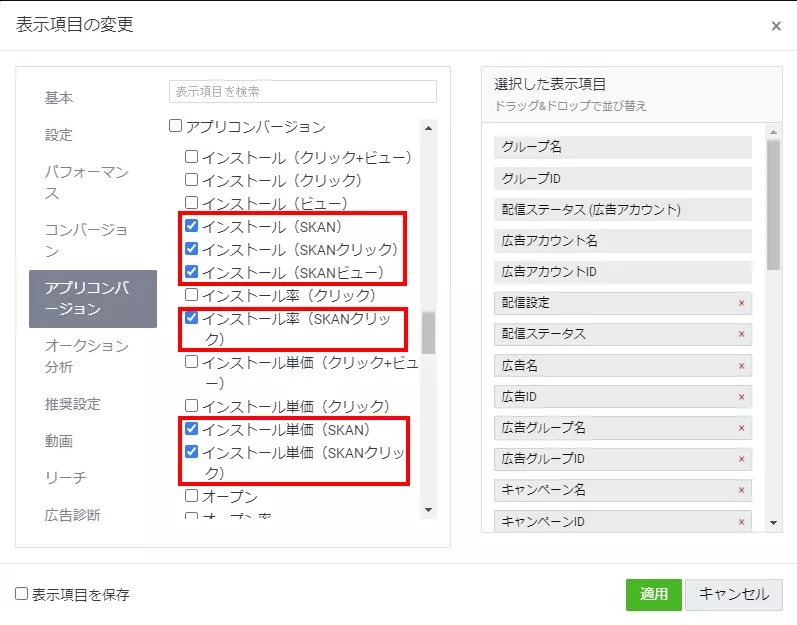
Task: Remove 配信設定 from selected items
Action: pos(741,303)
